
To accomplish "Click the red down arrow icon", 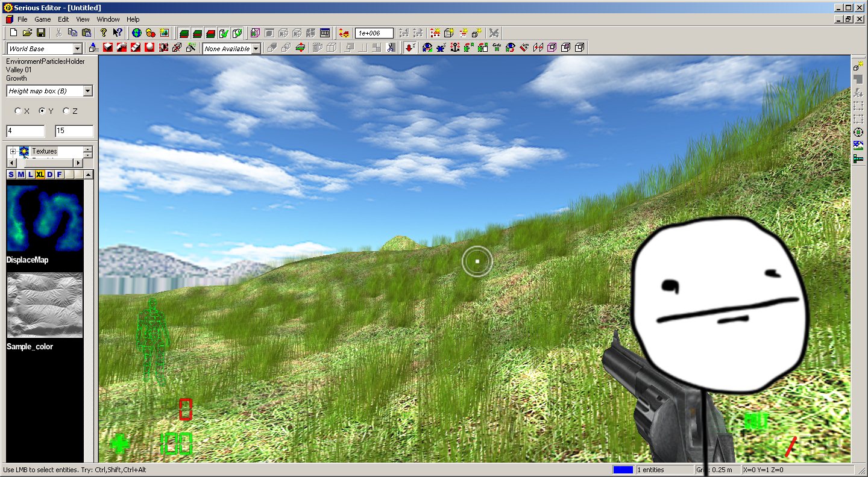I will pos(410,48).
